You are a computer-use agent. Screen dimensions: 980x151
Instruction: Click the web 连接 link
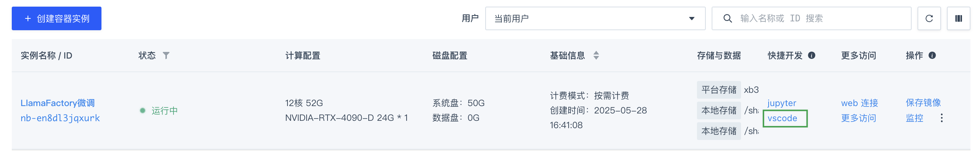[859, 103]
